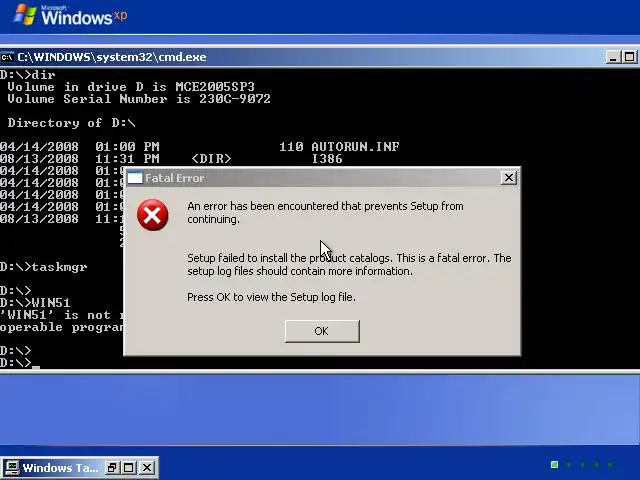Image resolution: width=640 pixels, height=480 pixels.
Task: Open the cmd.exe system menu icon
Action: (7, 57)
